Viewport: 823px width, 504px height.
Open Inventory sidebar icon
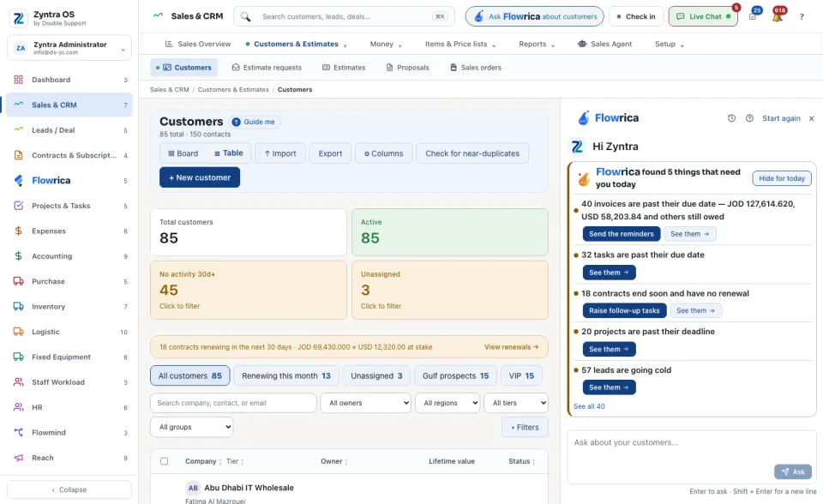click(18, 306)
